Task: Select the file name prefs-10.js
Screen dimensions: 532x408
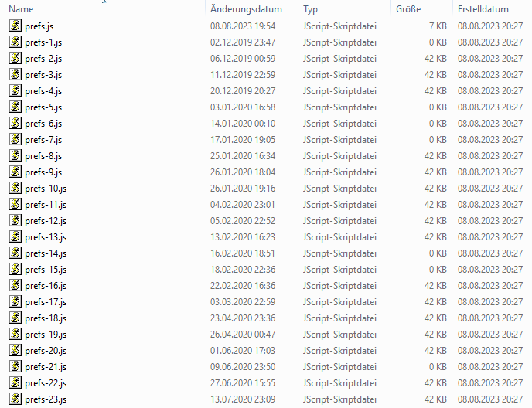Action: click(x=46, y=189)
